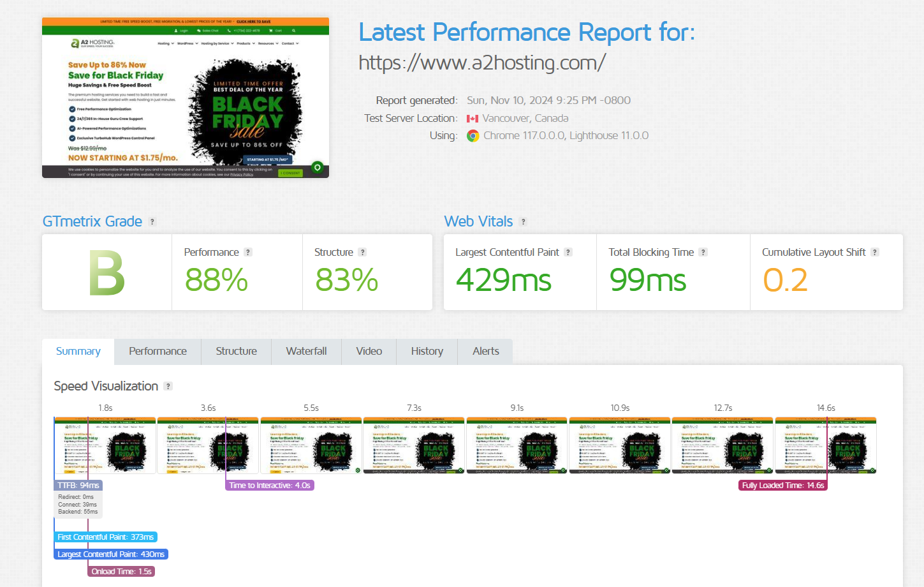Click the B grade letter
The width and height of the screenshot is (924, 587).
coord(106,273)
